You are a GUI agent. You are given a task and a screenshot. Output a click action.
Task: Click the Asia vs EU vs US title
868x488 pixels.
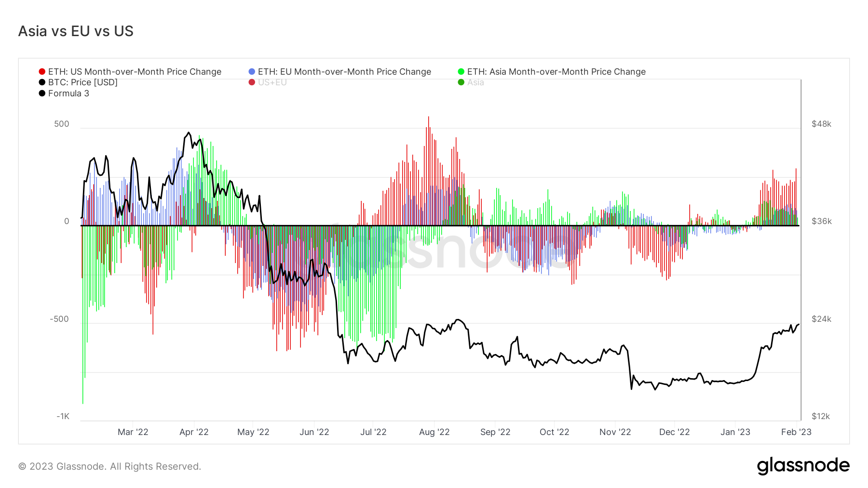click(x=76, y=31)
